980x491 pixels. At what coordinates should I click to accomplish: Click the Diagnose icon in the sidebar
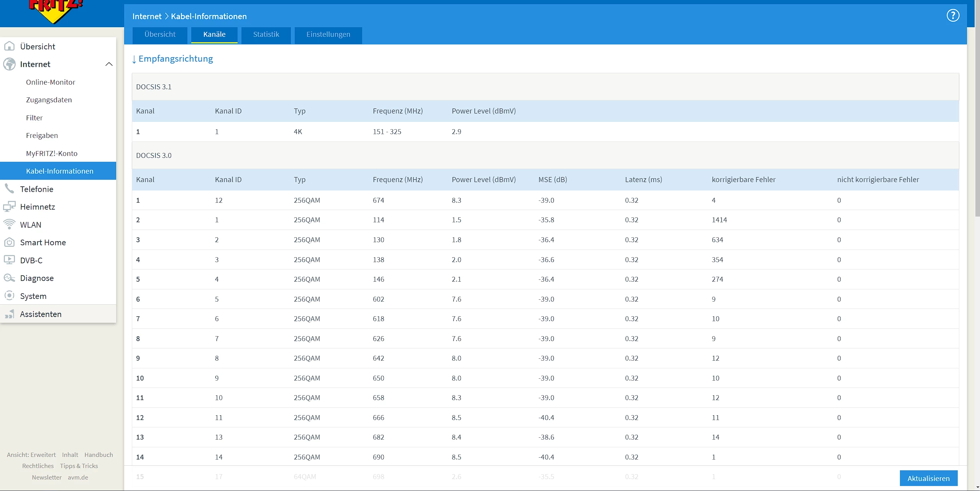click(9, 278)
